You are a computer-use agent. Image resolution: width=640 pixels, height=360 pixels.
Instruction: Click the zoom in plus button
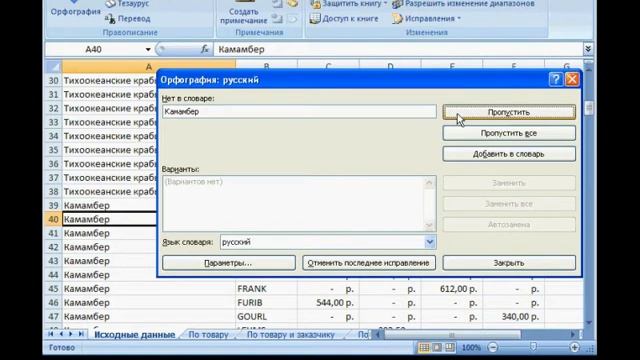[574, 347]
